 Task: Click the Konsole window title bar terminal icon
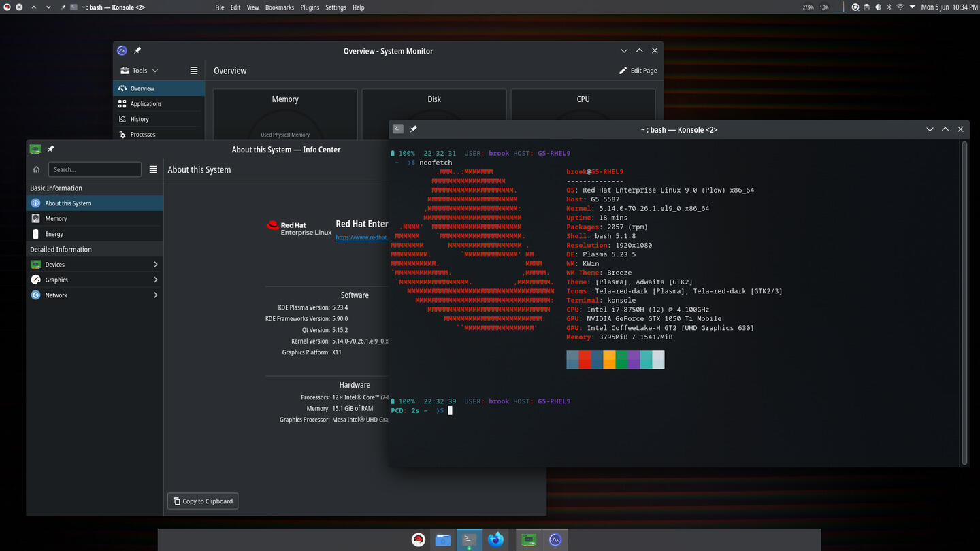398,129
